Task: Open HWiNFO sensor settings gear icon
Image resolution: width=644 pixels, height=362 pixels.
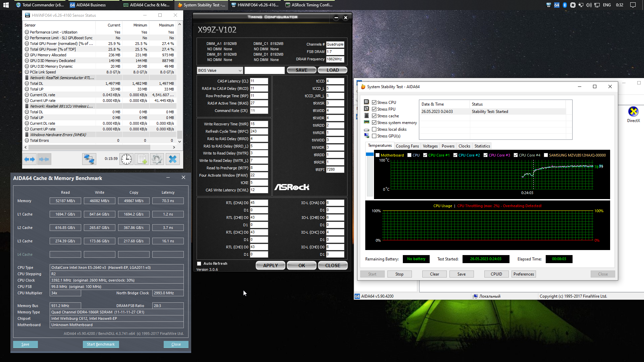Action: click(x=157, y=159)
